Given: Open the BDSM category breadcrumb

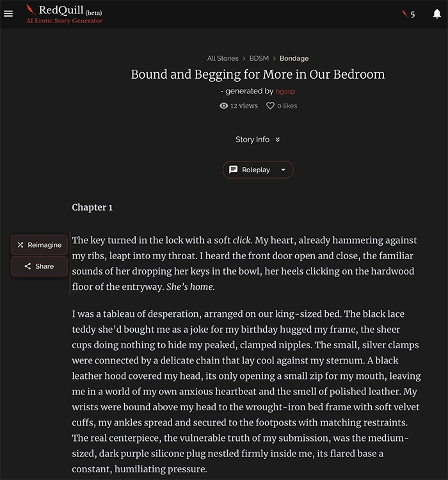Looking at the screenshot, I should point(259,58).
